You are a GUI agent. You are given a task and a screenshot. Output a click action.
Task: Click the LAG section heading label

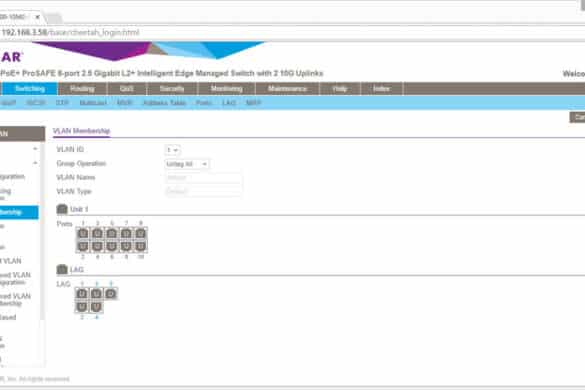77,269
